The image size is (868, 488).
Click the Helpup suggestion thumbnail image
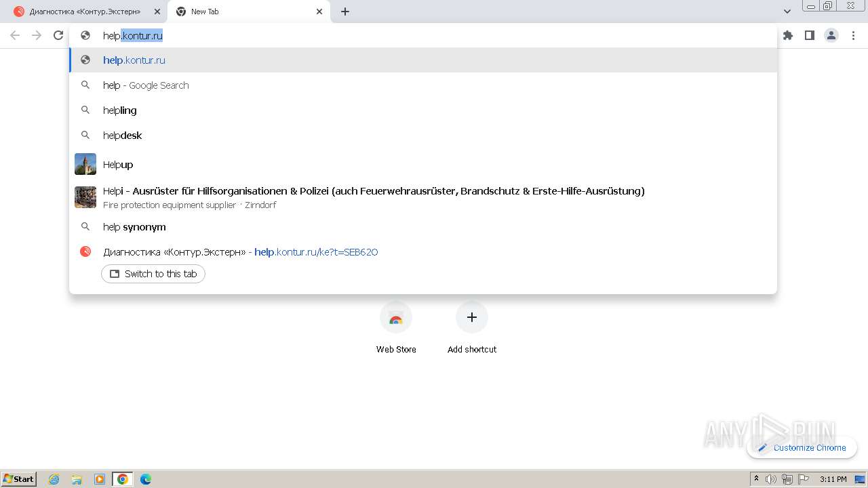coord(85,164)
